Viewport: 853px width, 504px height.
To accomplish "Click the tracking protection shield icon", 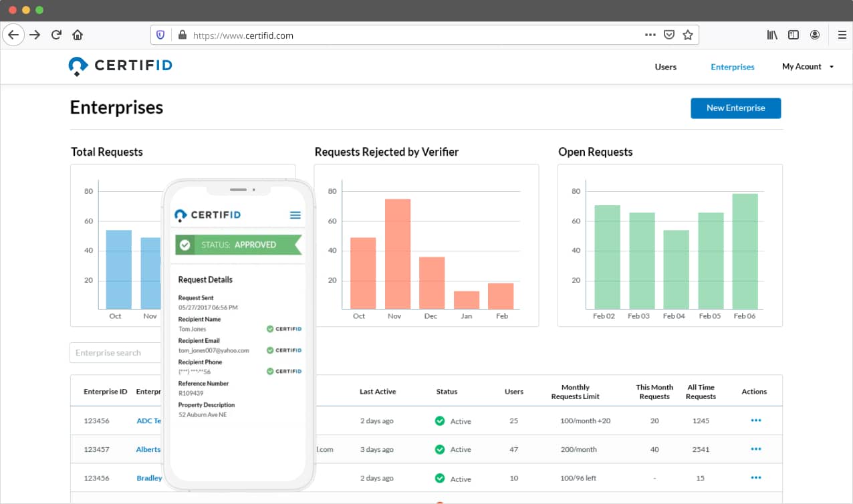I will point(160,35).
